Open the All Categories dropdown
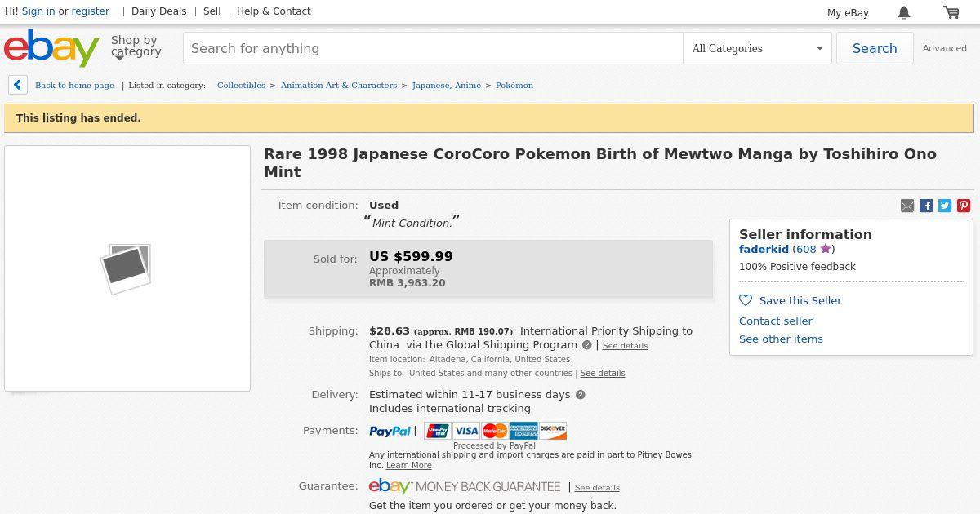Viewport: 980px width, 514px height. pyautogui.click(x=757, y=48)
